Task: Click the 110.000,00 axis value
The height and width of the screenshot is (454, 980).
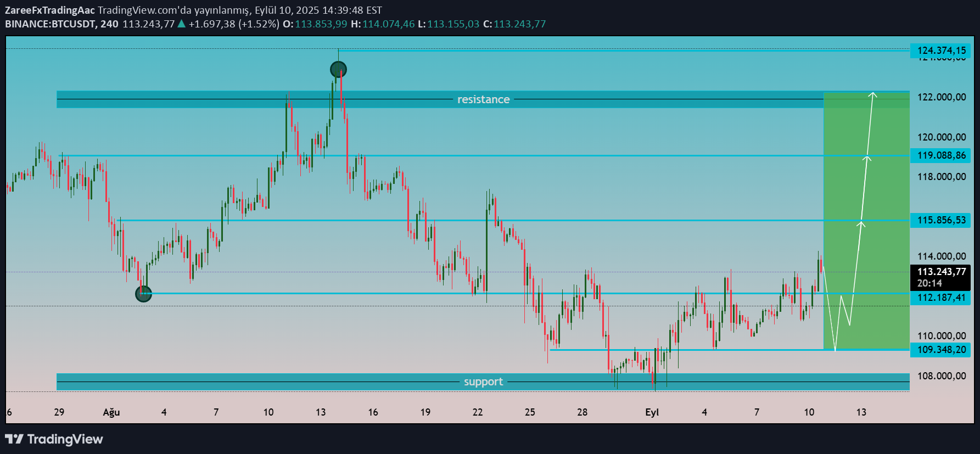Action: pos(942,336)
